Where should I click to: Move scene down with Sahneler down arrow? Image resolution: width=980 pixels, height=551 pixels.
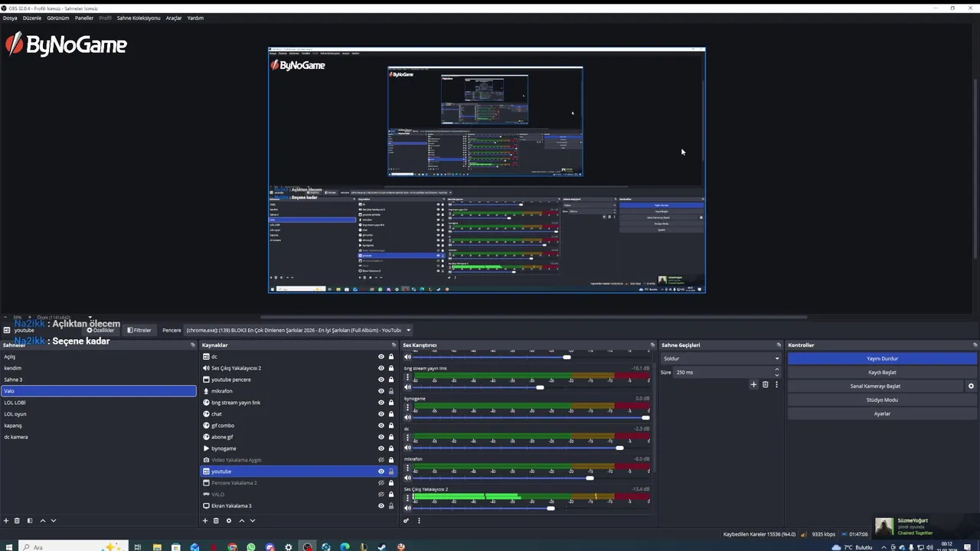[x=54, y=520]
